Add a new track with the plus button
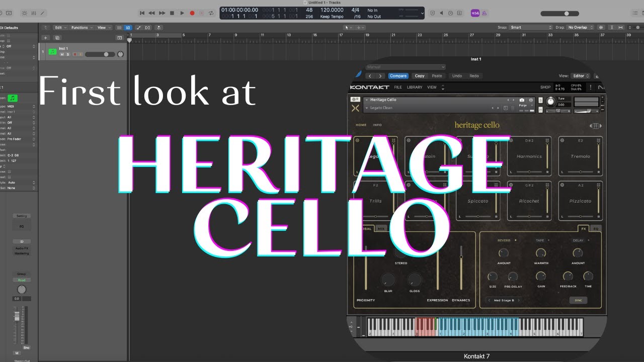The height and width of the screenshot is (362, 644). (45, 38)
